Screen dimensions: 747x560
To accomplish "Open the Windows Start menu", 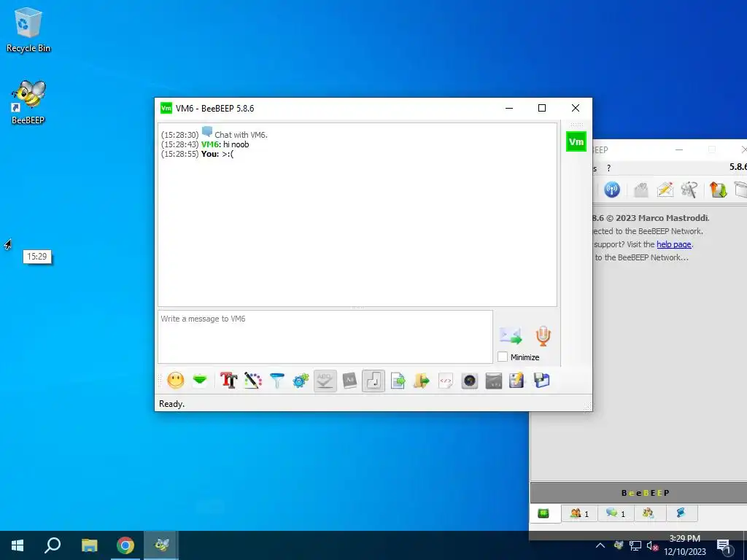I will [x=18, y=545].
